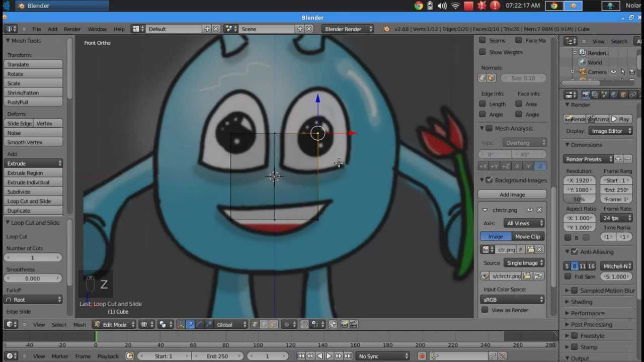Enable Face Info Area checkbox
644x362 pixels.
click(x=519, y=104)
